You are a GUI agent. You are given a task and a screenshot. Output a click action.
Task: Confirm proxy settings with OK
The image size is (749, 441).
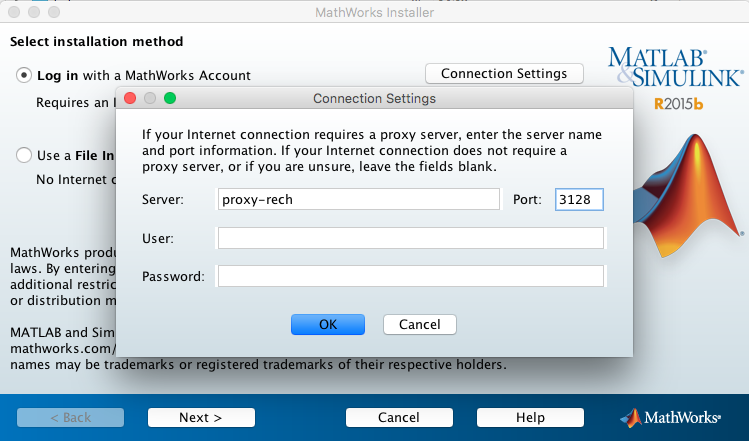[328, 324]
